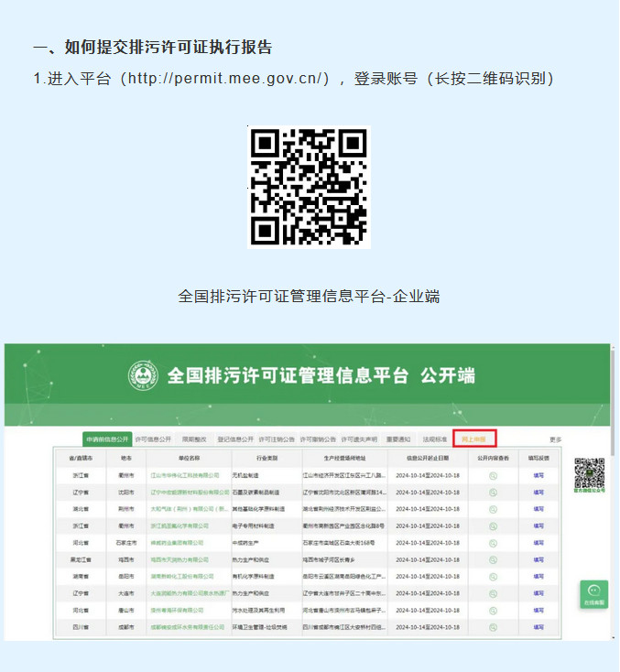Click the large platform QR code
Screen dimensions: 620x672
309,187
